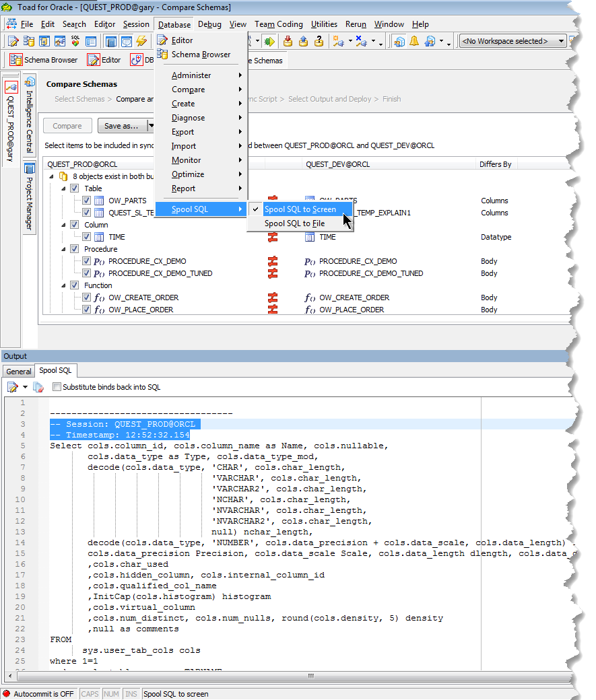The image size is (596, 700).
Task: Open the Administer submenu
Action: 201,75
